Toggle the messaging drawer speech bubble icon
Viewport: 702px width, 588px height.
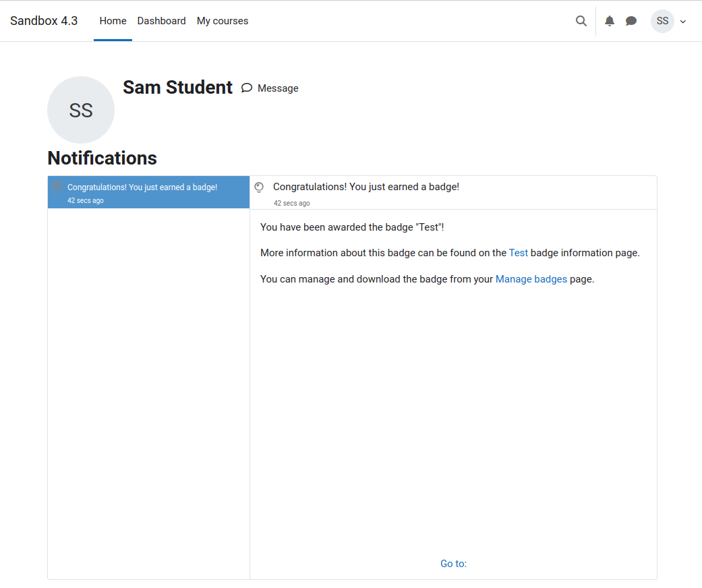[631, 21]
